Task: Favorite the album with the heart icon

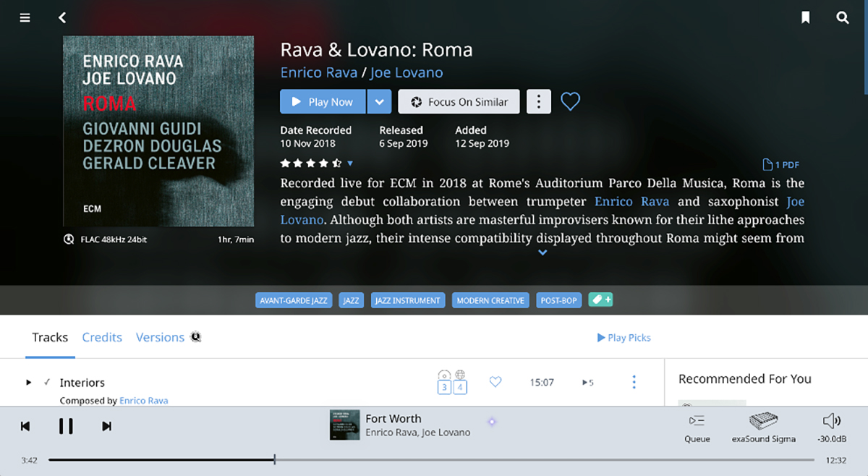Action: pos(571,102)
